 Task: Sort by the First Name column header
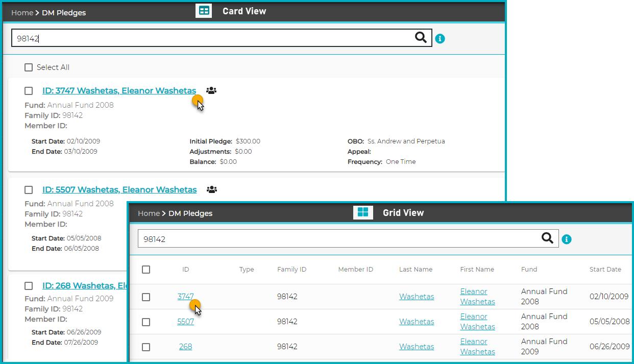point(477,270)
